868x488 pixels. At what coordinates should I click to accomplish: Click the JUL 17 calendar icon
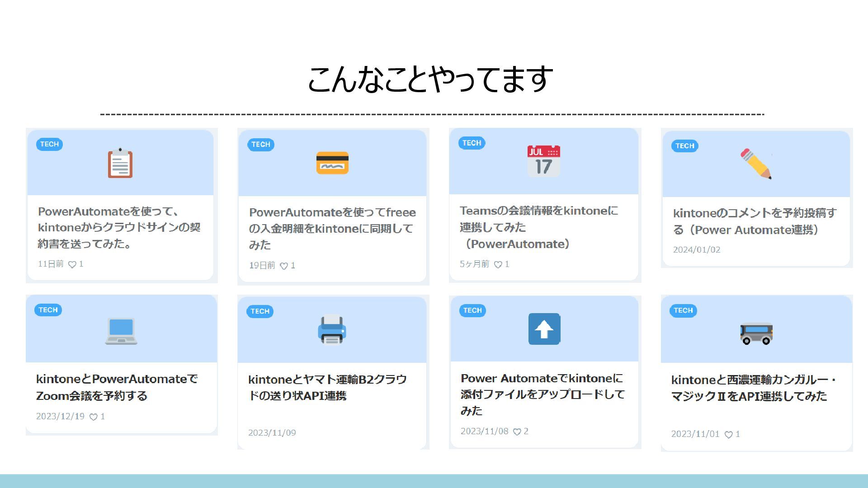click(x=544, y=161)
